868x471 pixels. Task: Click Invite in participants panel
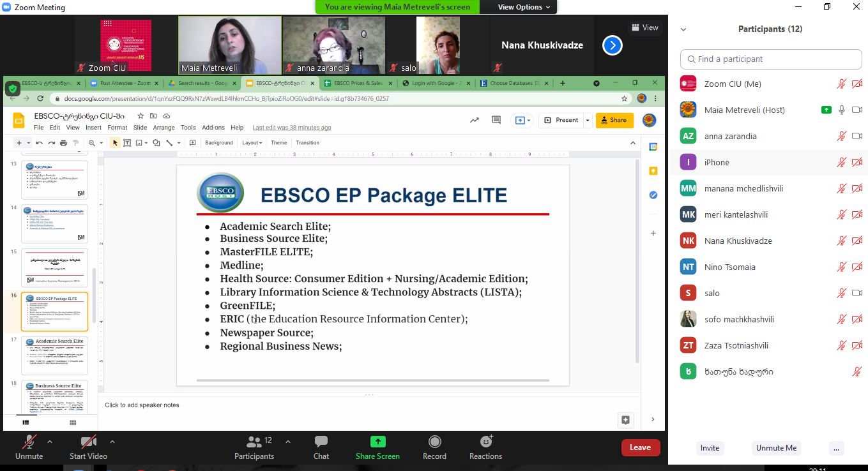[x=710, y=448]
